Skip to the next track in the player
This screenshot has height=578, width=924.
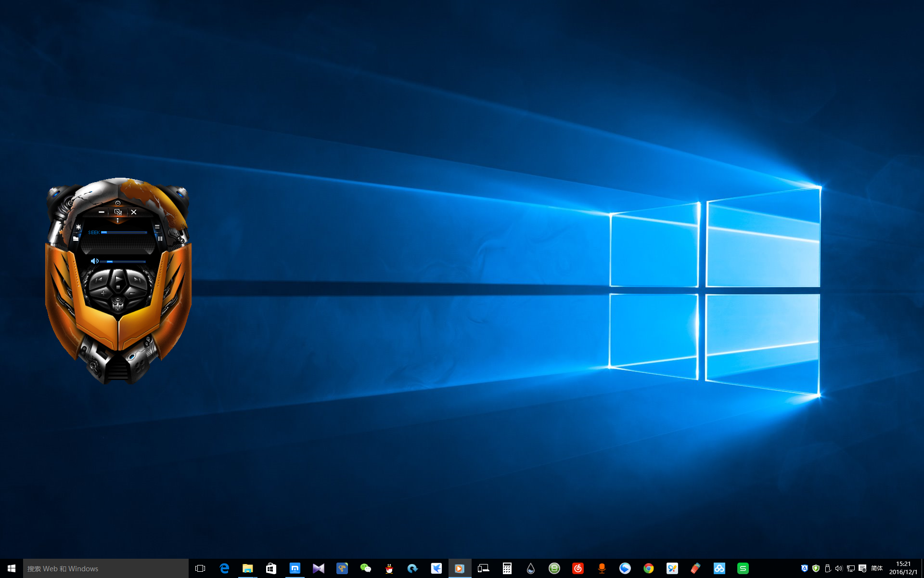click(x=136, y=279)
